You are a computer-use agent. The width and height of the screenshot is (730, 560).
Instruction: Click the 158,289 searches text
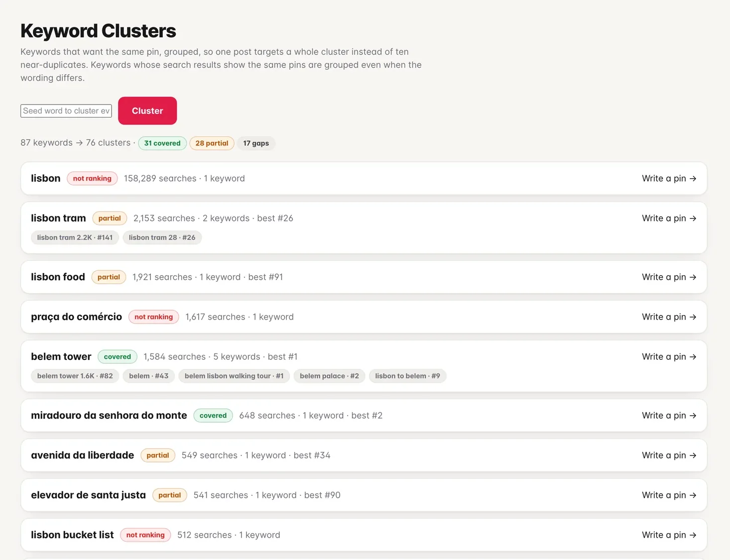pyautogui.click(x=160, y=178)
